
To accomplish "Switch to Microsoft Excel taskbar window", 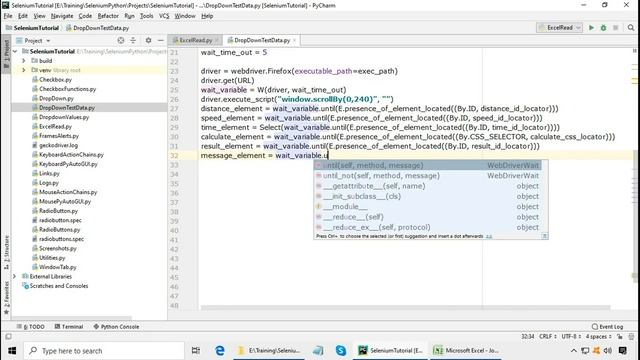I will click(466, 351).
